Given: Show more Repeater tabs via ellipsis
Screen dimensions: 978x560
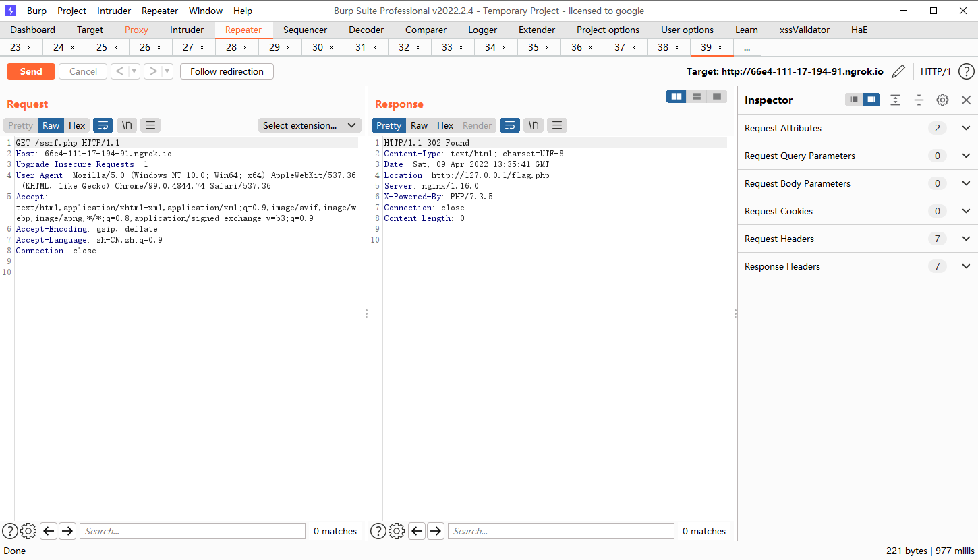Looking at the screenshot, I should (x=747, y=48).
